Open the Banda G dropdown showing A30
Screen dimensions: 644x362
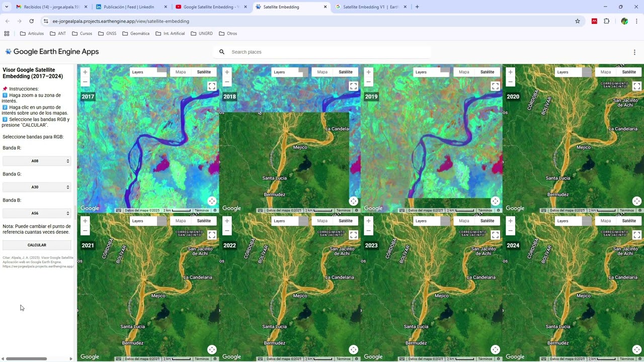[37, 187]
